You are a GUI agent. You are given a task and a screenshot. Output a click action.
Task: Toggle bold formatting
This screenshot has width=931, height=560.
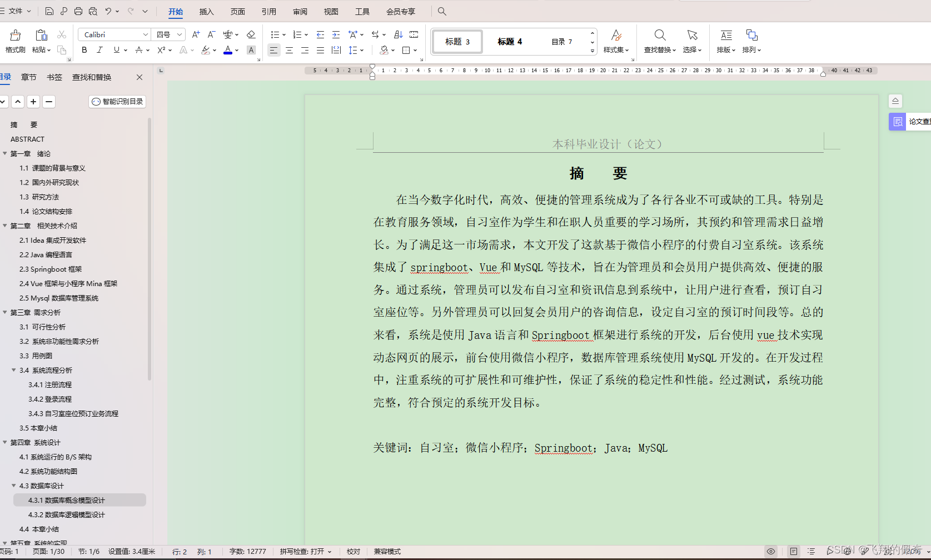point(84,50)
